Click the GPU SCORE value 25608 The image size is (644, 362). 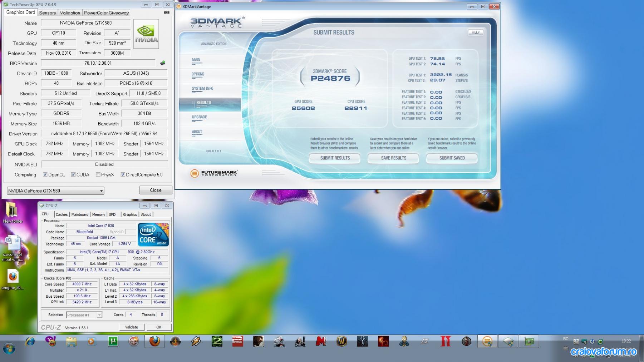coord(303,108)
